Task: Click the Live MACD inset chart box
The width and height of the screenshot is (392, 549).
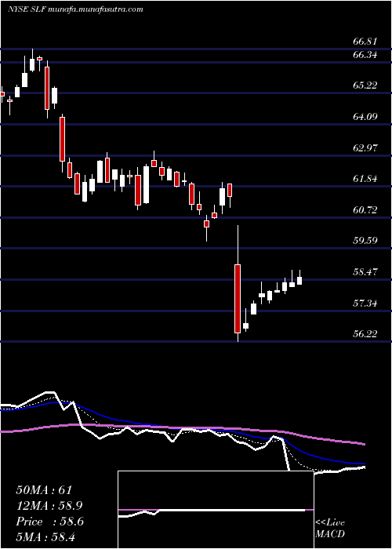Action: [x=216, y=510]
